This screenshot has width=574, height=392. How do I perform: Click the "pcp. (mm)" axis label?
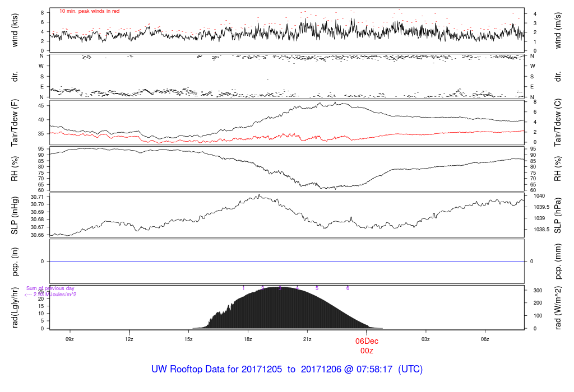[558, 262]
